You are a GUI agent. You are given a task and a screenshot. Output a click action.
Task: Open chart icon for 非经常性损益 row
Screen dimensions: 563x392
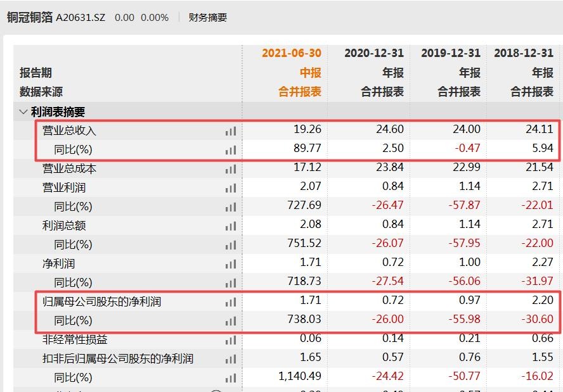231,340
